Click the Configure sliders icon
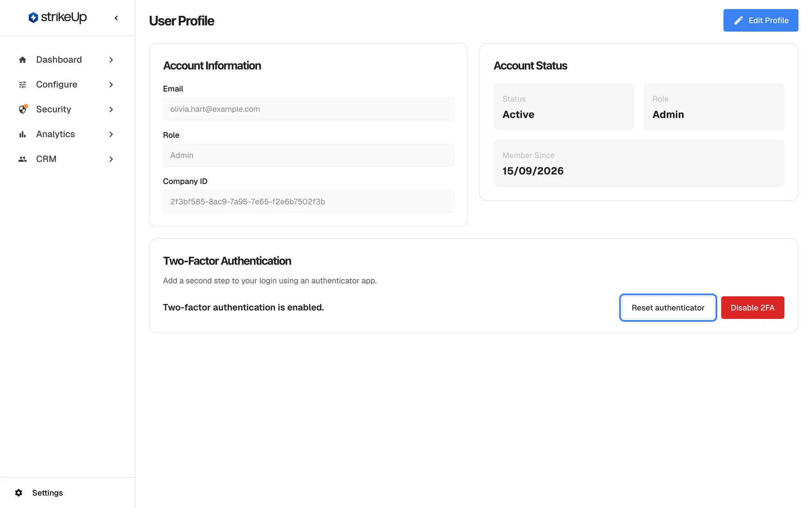 click(x=23, y=84)
